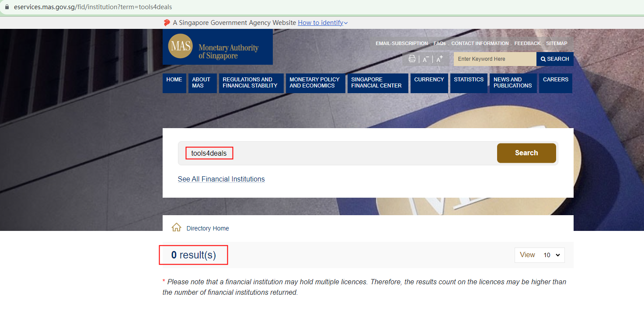
Task: Click the multiple licences note text
Action: pyautogui.click(x=364, y=287)
